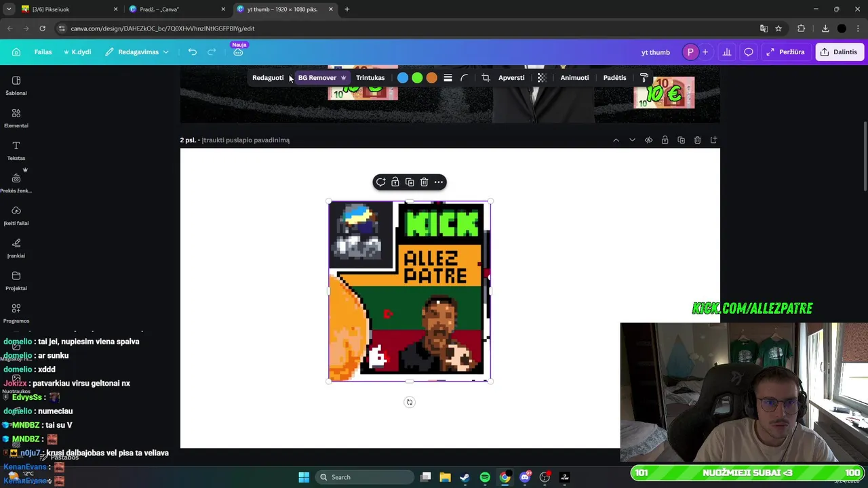Open the analytics bar chart icon
Image resolution: width=868 pixels, height=488 pixels.
[x=727, y=52]
